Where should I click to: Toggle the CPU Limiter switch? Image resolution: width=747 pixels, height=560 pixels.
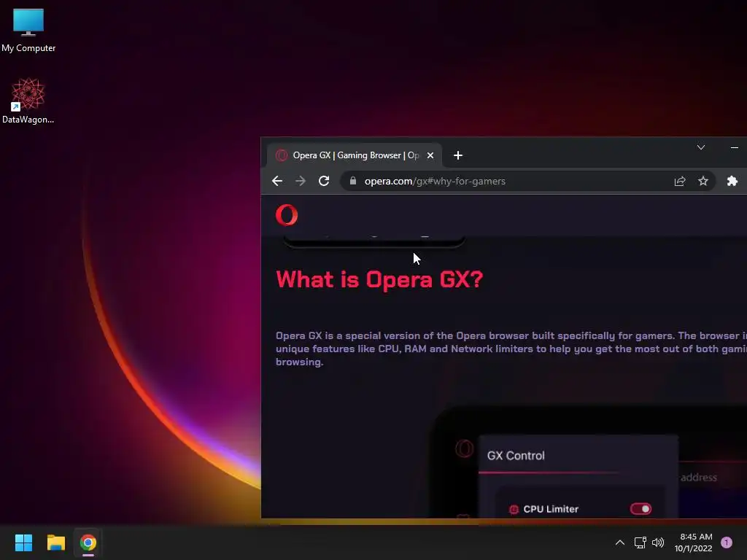(x=640, y=509)
